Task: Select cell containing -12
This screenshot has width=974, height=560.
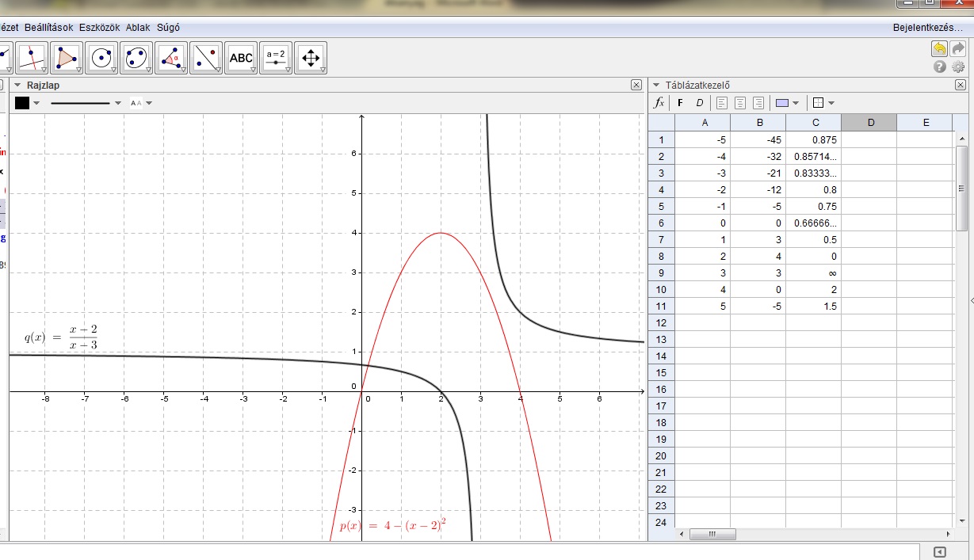Action: coord(758,189)
